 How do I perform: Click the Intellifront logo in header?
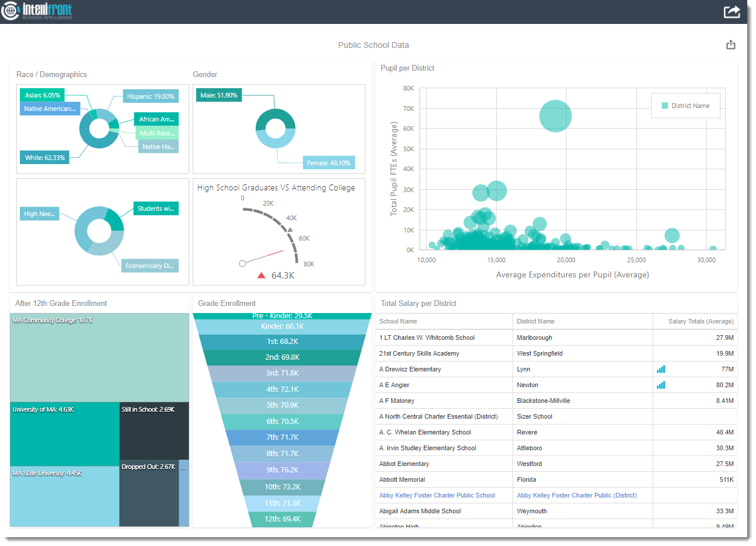coord(37,11)
